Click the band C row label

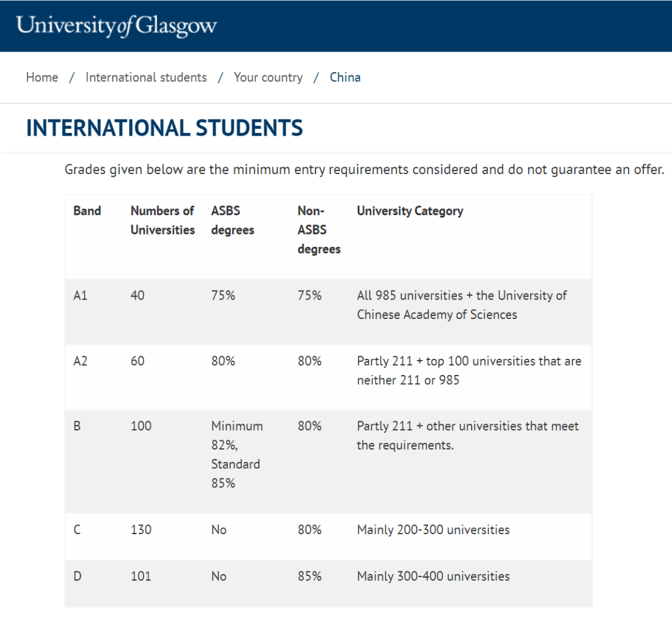tap(77, 530)
